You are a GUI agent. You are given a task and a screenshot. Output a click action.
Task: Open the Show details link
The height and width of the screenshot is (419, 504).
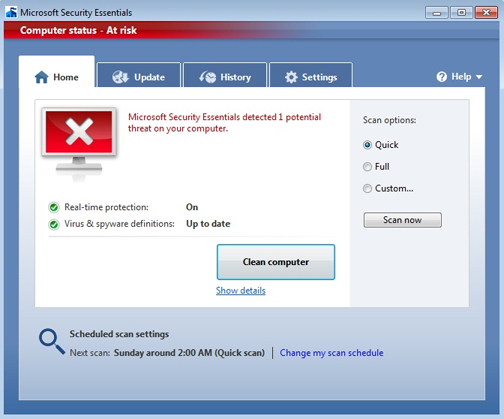coord(241,291)
